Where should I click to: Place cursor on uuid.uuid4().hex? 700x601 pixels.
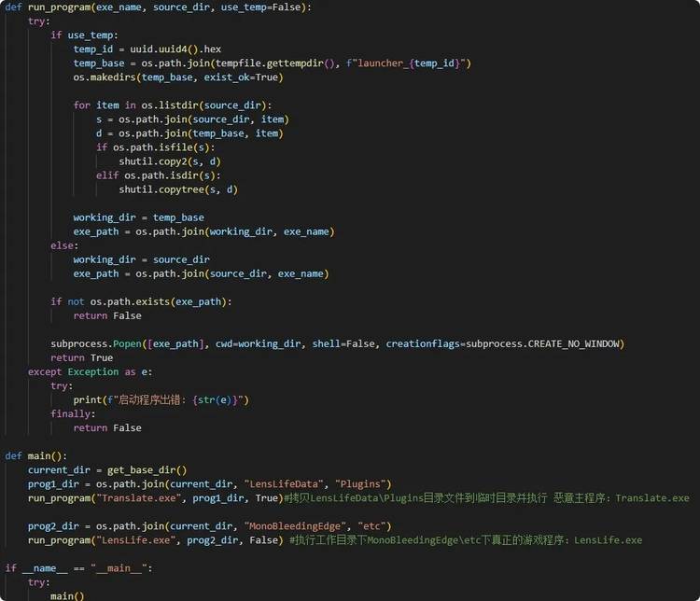click(175, 49)
